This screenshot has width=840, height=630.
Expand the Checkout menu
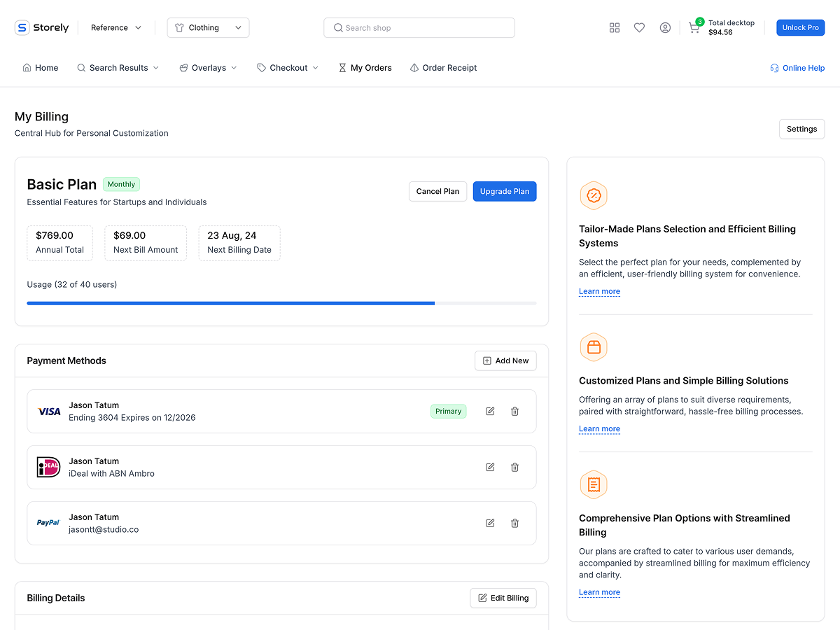click(288, 68)
